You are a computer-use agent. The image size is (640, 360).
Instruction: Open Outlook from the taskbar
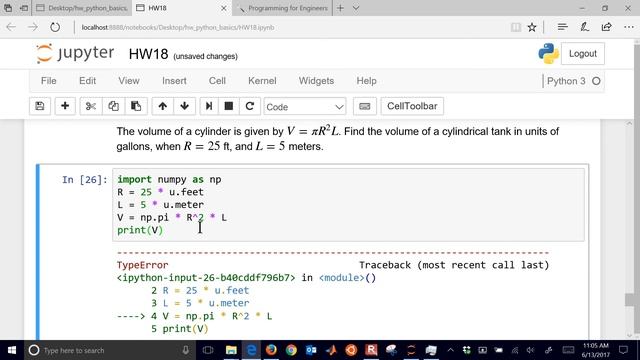coord(311,350)
